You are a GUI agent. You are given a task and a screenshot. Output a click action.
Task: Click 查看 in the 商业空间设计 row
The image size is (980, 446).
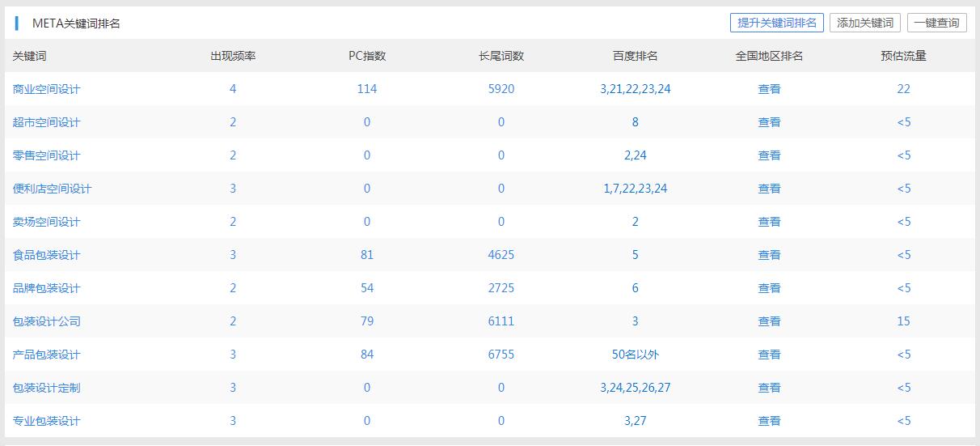(769, 89)
